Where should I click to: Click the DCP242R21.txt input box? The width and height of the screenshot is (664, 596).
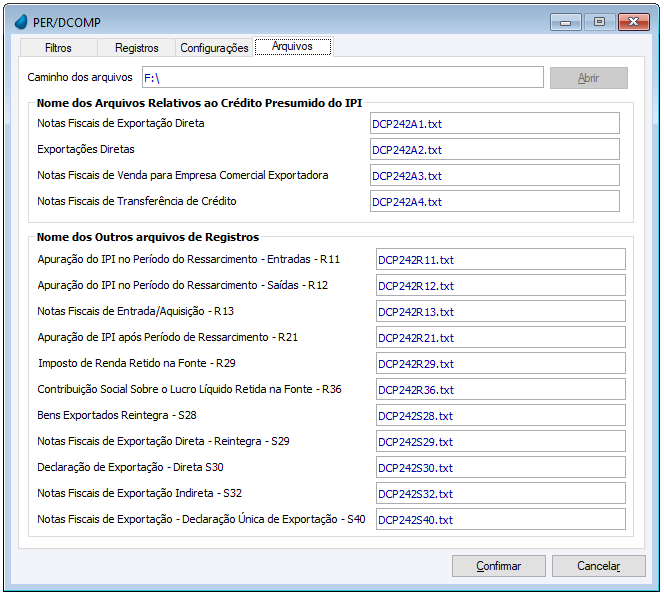pos(501,337)
